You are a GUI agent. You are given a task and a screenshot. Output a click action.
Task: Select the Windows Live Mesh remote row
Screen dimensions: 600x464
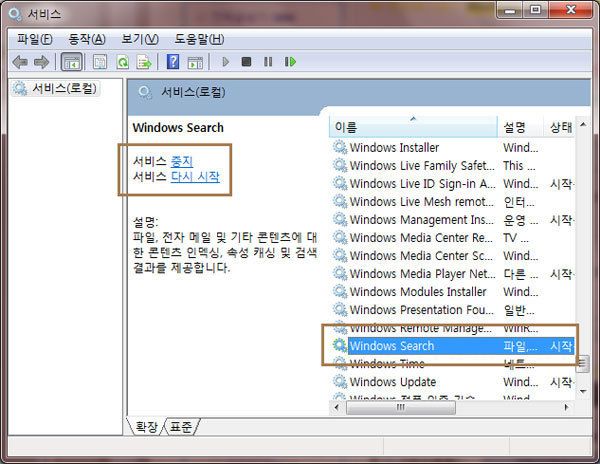[453, 202]
